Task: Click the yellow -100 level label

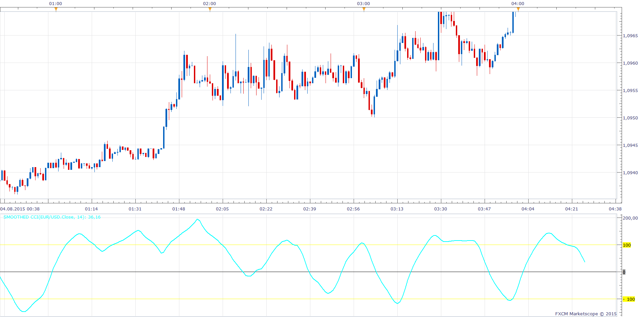Action: tap(629, 299)
